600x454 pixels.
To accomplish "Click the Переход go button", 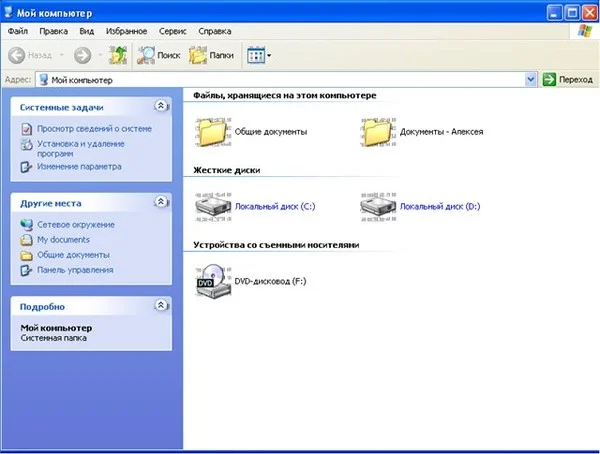I will pyautogui.click(x=568, y=80).
